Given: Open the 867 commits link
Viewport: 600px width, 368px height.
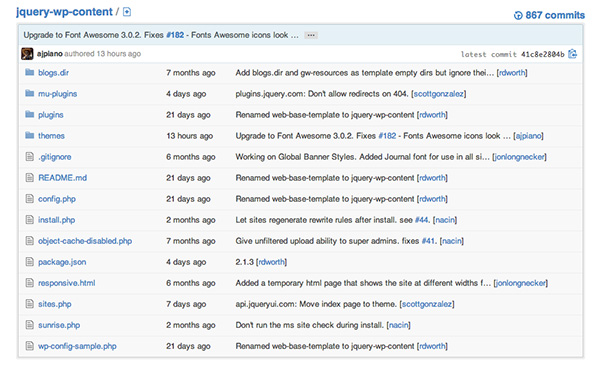Looking at the screenshot, I should [x=555, y=16].
